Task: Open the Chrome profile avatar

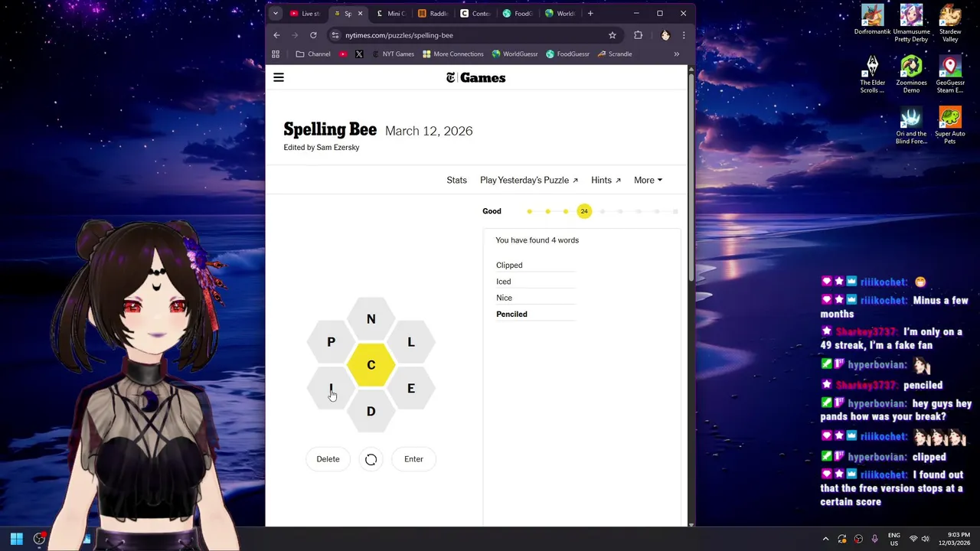Action: coord(665,35)
